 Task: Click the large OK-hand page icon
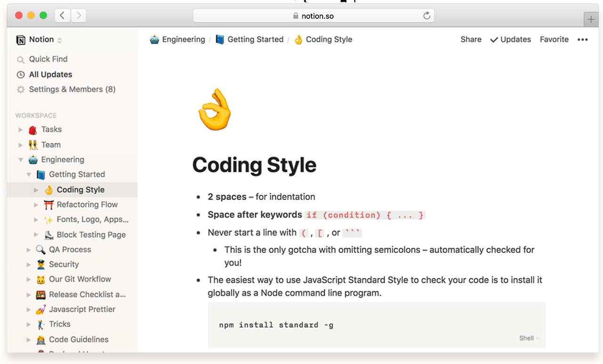(214, 109)
